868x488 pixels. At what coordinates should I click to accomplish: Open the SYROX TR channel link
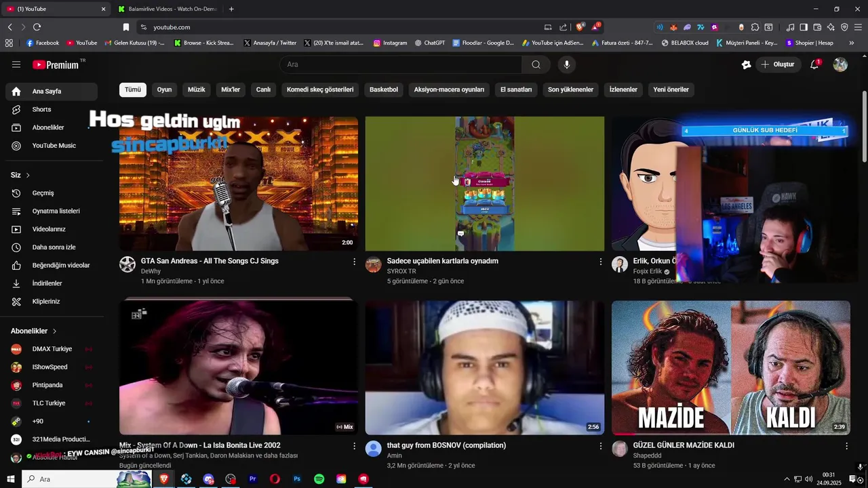401,271
